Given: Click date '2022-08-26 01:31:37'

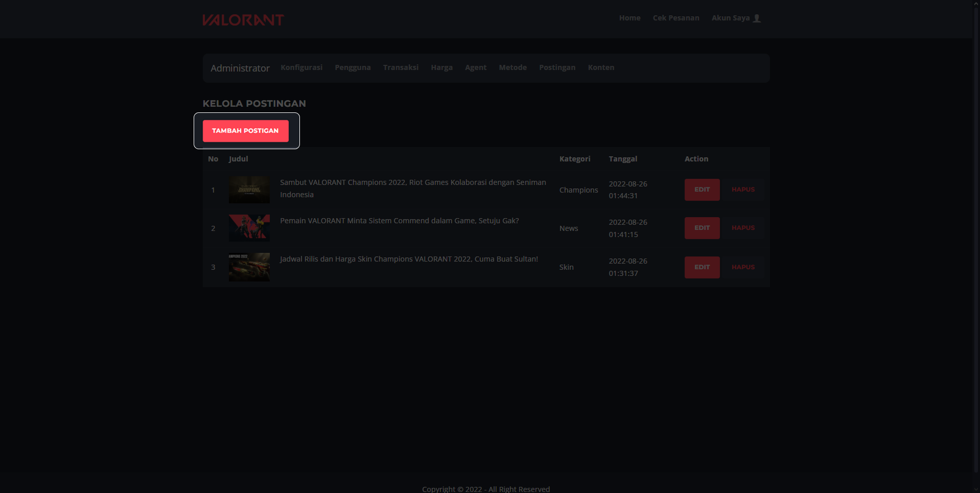Looking at the screenshot, I should [628, 267].
